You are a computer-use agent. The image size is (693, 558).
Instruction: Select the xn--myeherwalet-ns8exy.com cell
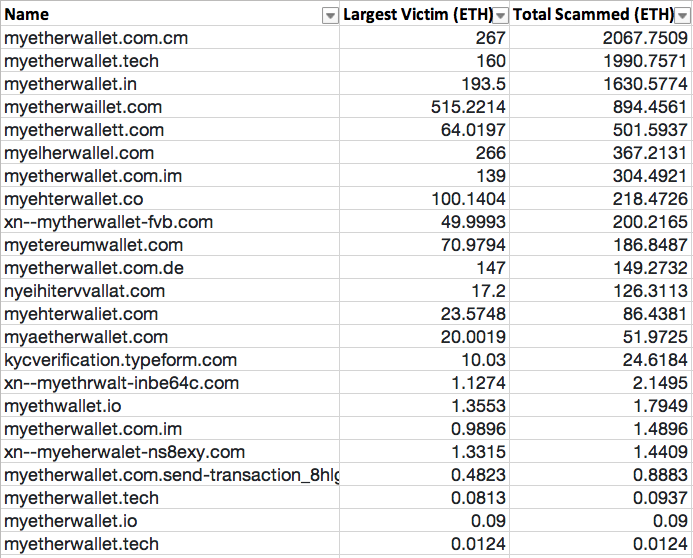[x=124, y=452]
